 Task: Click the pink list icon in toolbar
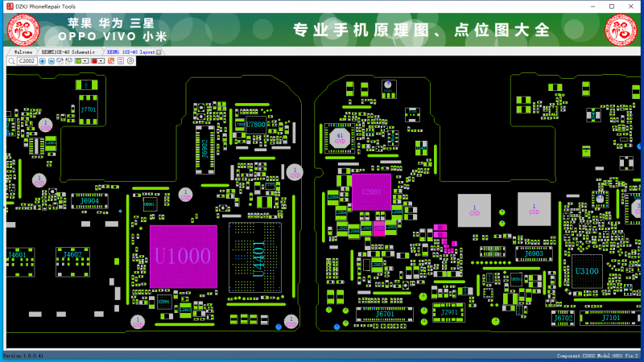(x=121, y=61)
